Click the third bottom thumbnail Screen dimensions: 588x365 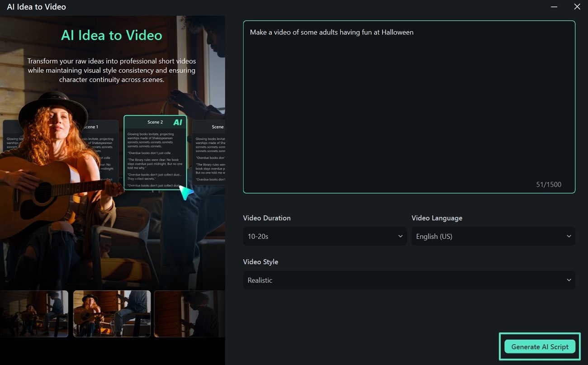(189, 313)
